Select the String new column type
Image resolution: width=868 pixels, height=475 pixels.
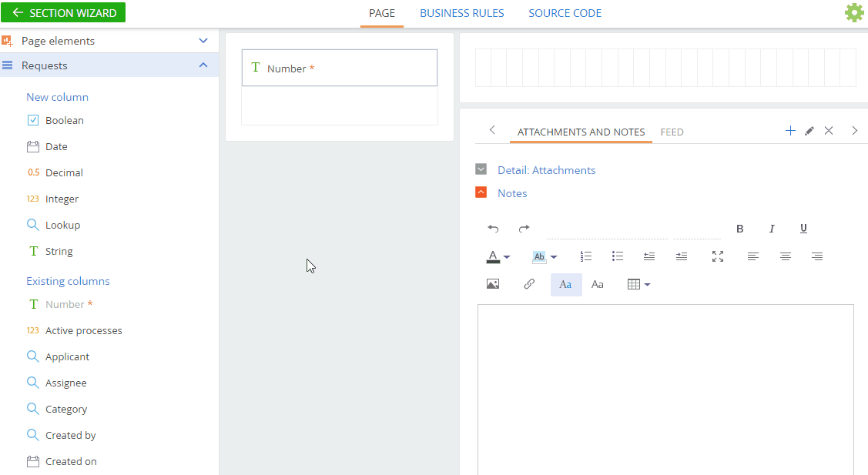[50, 251]
